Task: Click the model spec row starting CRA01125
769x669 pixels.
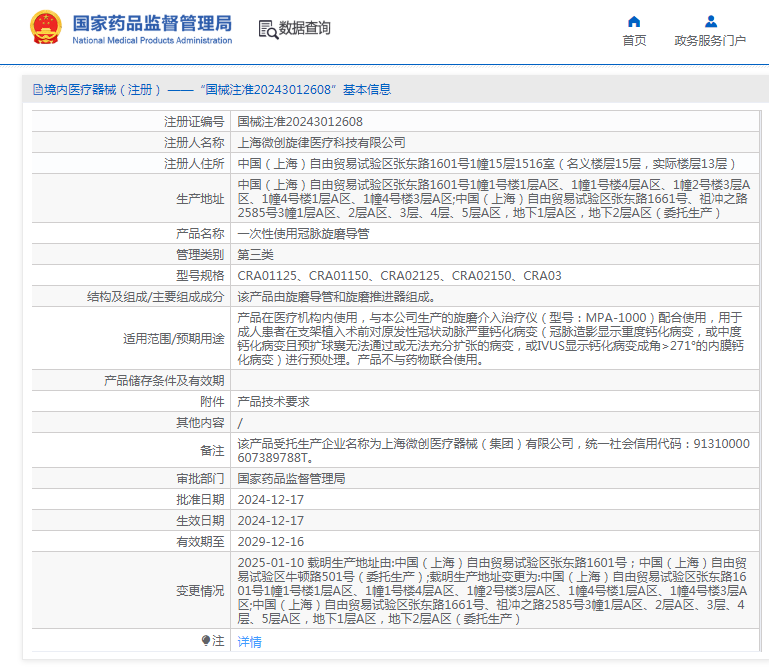Action: (399, 275)
